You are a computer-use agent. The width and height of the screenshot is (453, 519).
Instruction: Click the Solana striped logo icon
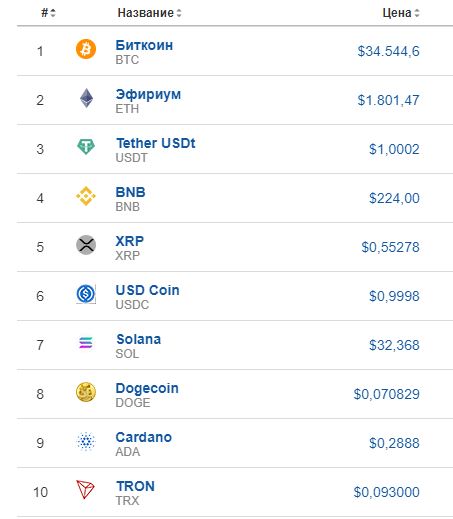(86, 343)
